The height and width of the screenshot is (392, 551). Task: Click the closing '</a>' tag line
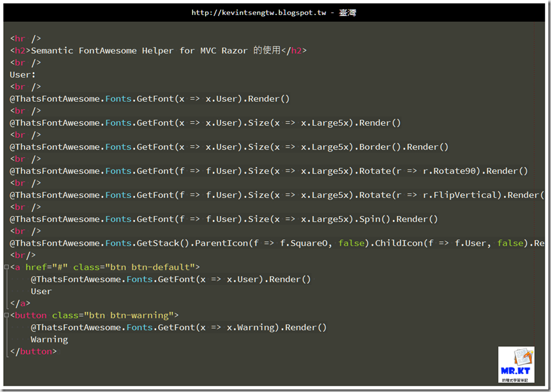click(20, 303)
